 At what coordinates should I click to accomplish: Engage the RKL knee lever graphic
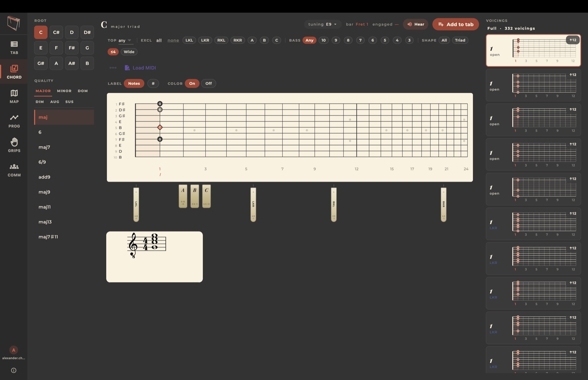[334, 204]
